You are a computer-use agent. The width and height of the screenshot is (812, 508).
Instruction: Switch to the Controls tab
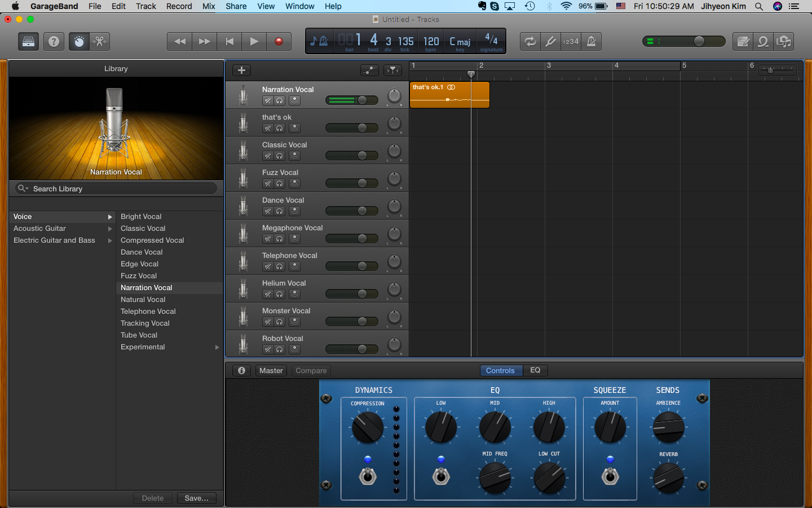point(500,371)
